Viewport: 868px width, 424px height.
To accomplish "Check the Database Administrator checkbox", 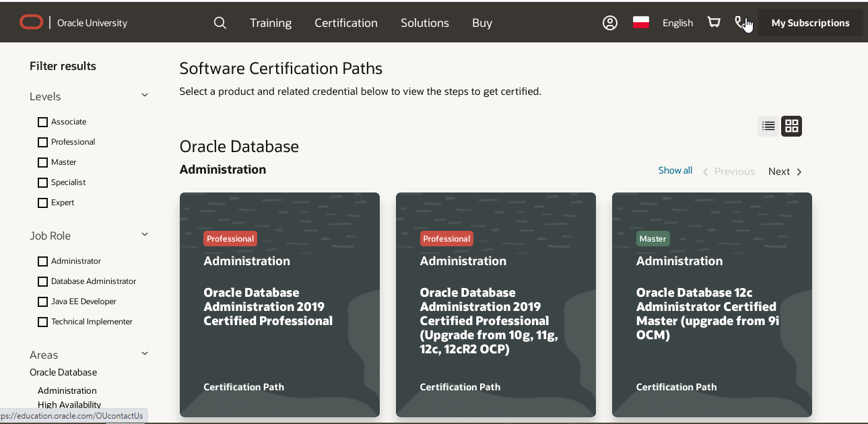I will (x=43, y=281).
